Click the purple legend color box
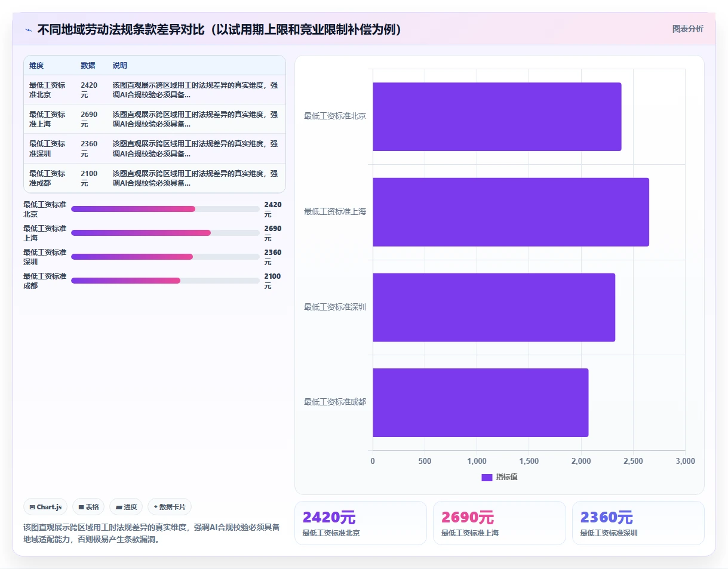Viewport: 728px width, 569px height. pos(487,477)
